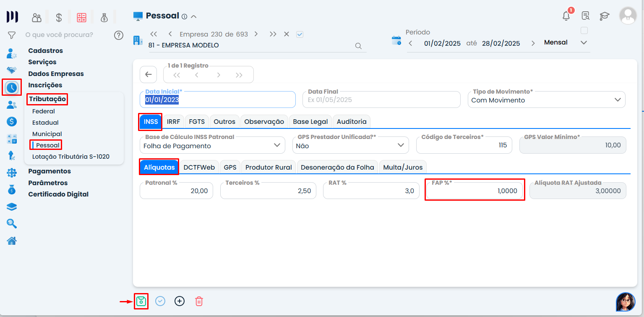Expand Base de Cálculo INSS Patronal dropdown
The width and height of the screenshot is (644, 317).
coord(276,145)
